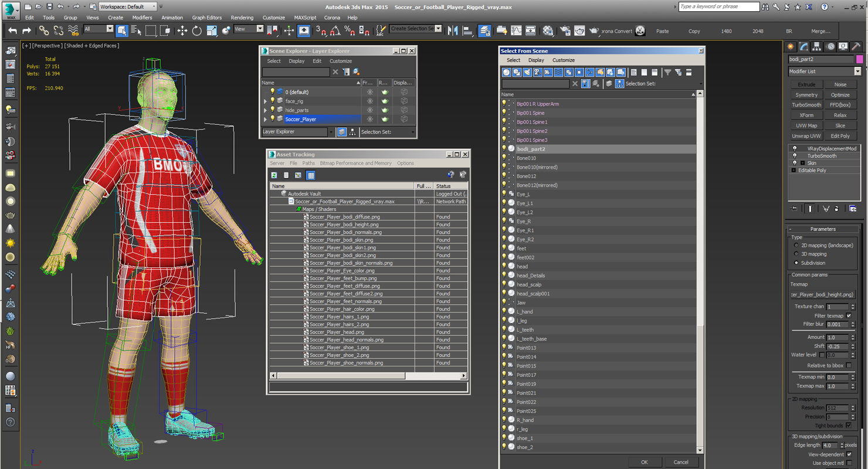This screenshot has width=868, height=469.
Task: Click Configure Modifier Sets icon
Action: [853, 208]
